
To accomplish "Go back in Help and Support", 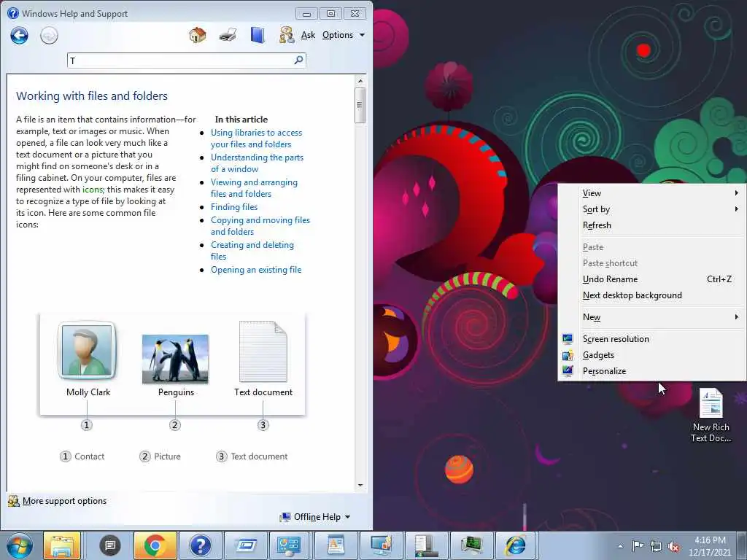I will [x=20, y=35].
